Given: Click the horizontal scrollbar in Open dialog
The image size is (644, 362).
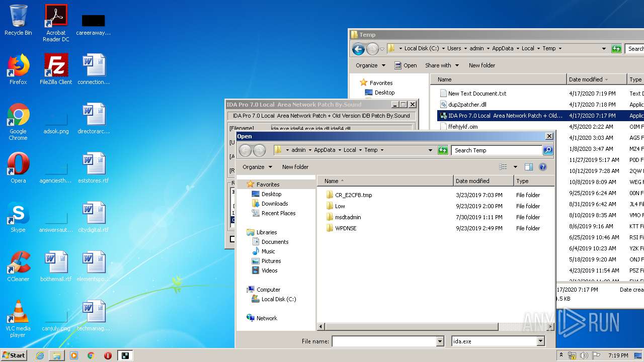Looking at the screenshot, I should pos(411,327).
